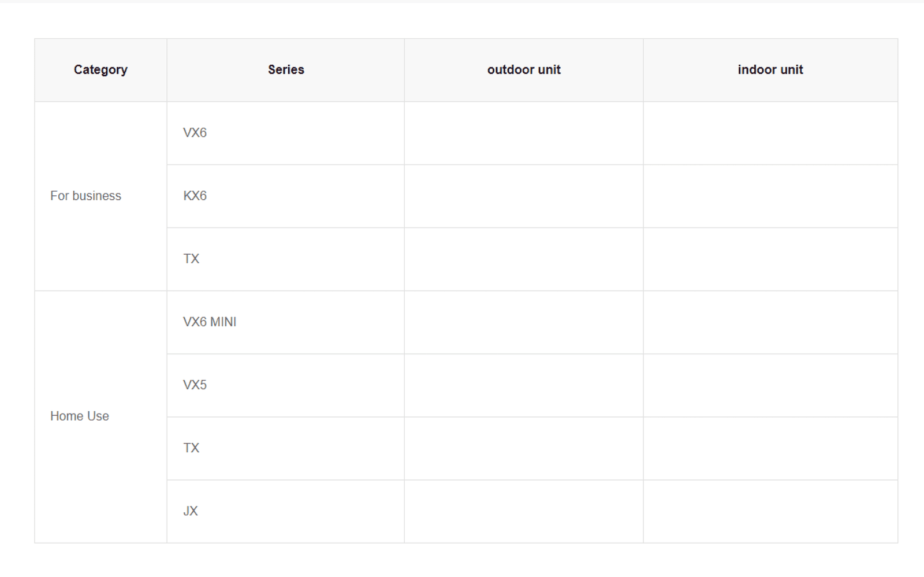Click the Category column header
924x577 pixels.
click(x=100, y=70)
